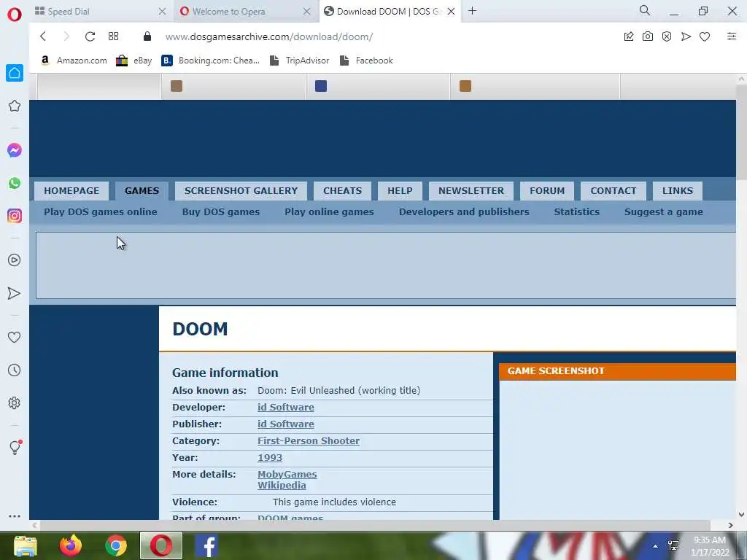This screenshot has height=560, width=747.
Task: Open a new tab with plus button
Action: click(472, 10)
